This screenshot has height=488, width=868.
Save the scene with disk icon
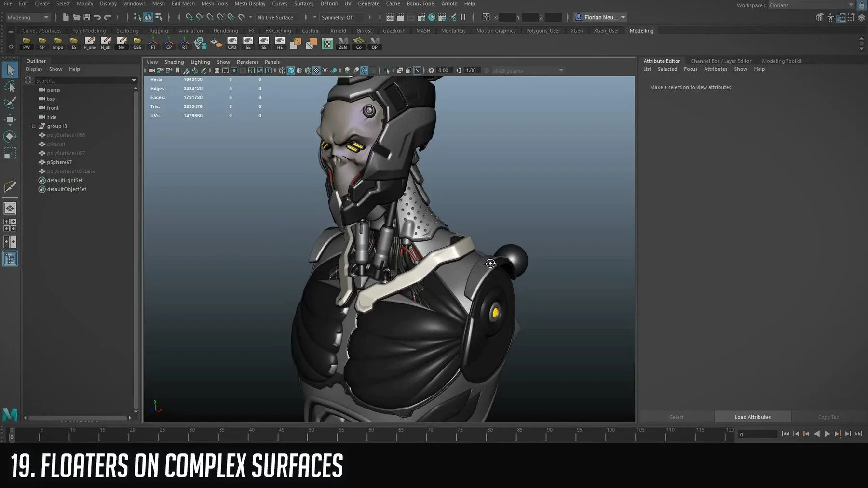(87, 17)
